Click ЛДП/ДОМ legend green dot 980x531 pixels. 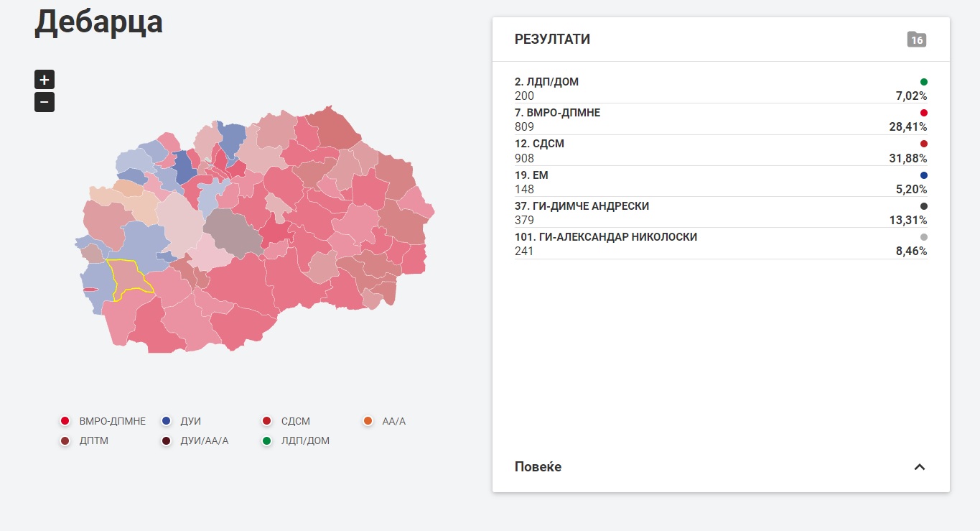point(267,440)
